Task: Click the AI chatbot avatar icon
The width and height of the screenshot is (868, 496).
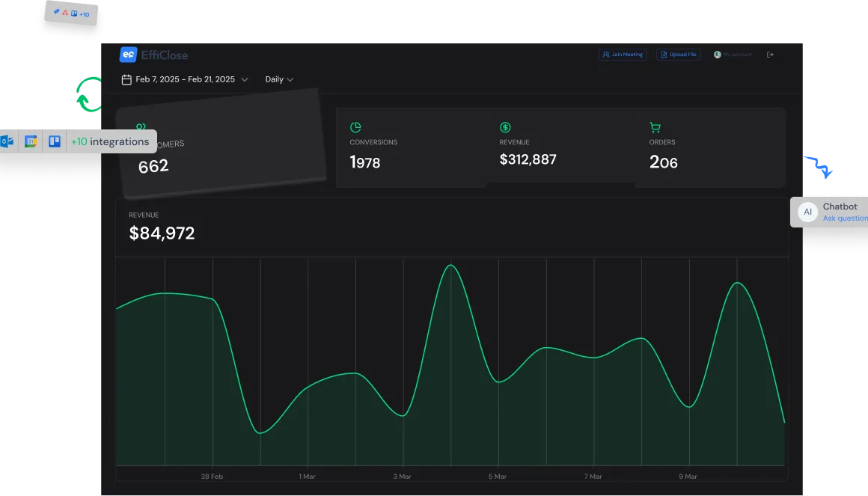Action: (x=807, y=212)
